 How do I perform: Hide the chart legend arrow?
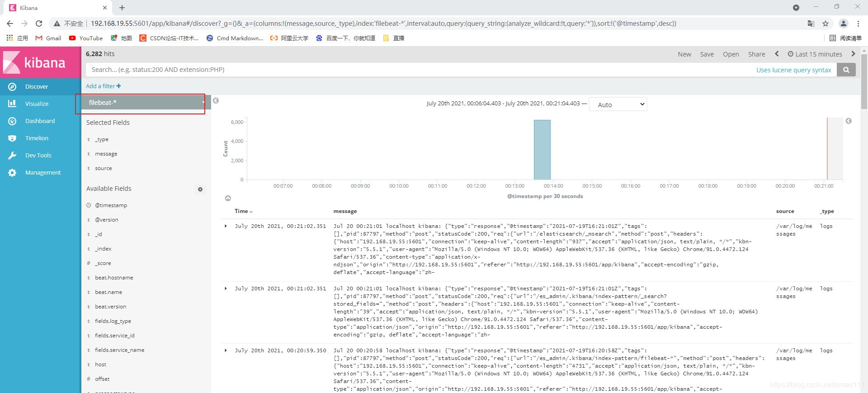[x=849, y=121]
